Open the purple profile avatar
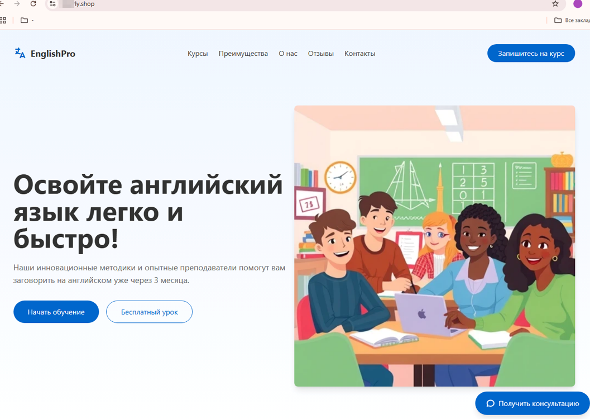Viewport: 590px width, 419px height. (578, 4)
